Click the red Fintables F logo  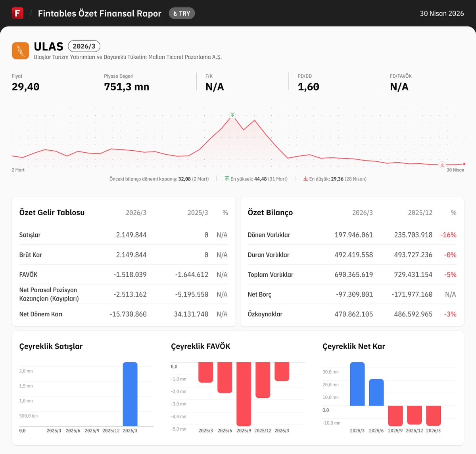pos(17,13)
